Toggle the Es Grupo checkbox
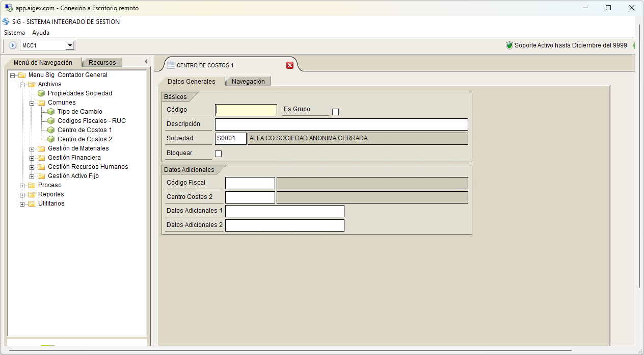644x355 pixels. coord(335,112)
